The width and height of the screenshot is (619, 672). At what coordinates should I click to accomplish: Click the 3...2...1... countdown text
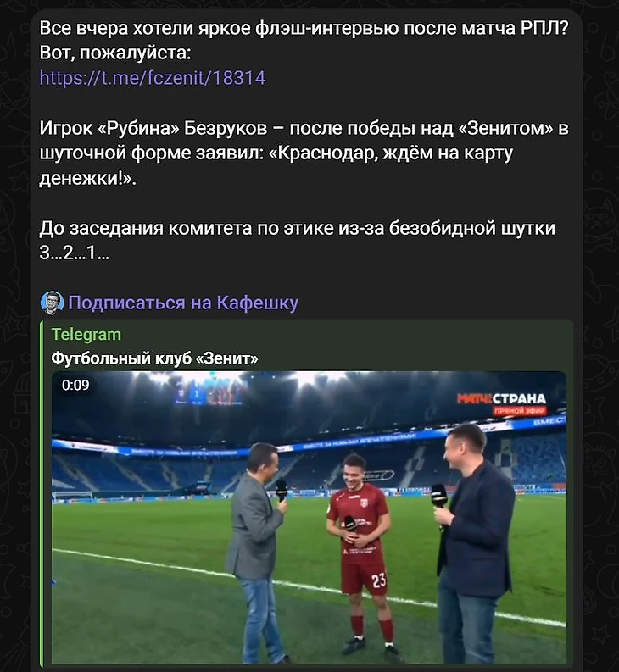(x=75, y=253)
